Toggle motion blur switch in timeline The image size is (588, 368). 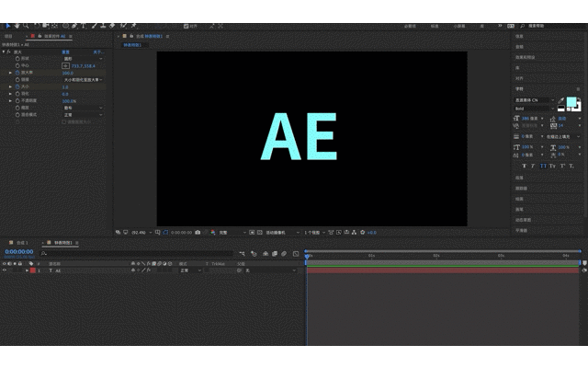[x=284, y=254]
